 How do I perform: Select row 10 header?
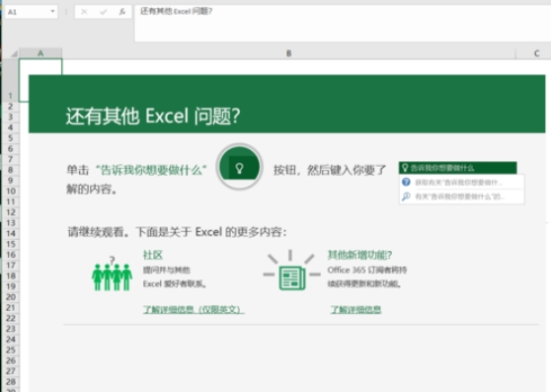click(10, 192)
